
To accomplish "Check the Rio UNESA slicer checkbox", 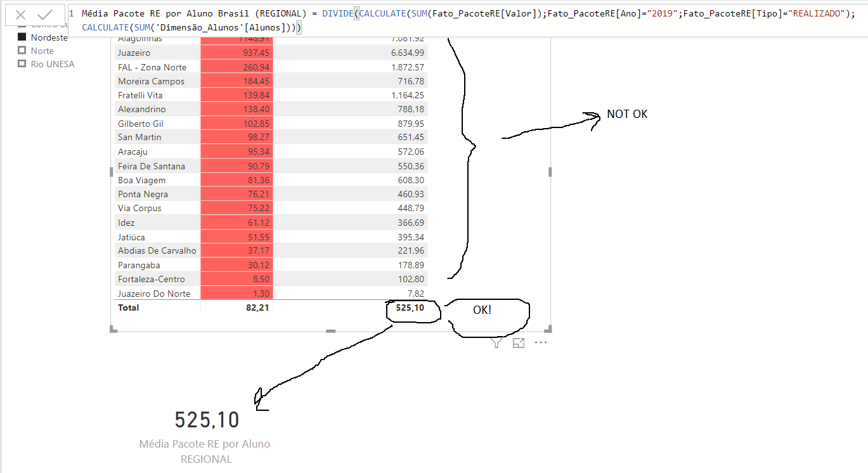I will pos(22,64).
